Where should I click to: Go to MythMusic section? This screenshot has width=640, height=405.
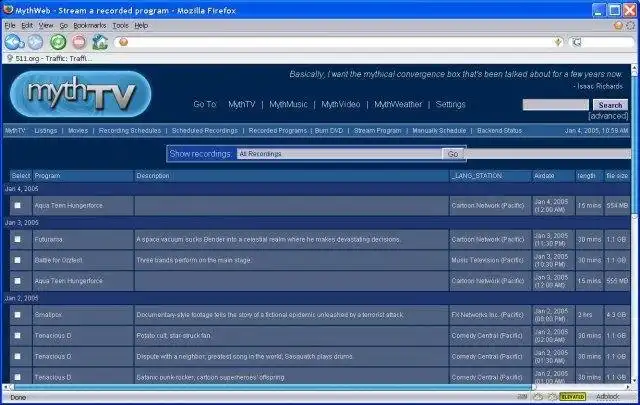click(x=288, y=105)
